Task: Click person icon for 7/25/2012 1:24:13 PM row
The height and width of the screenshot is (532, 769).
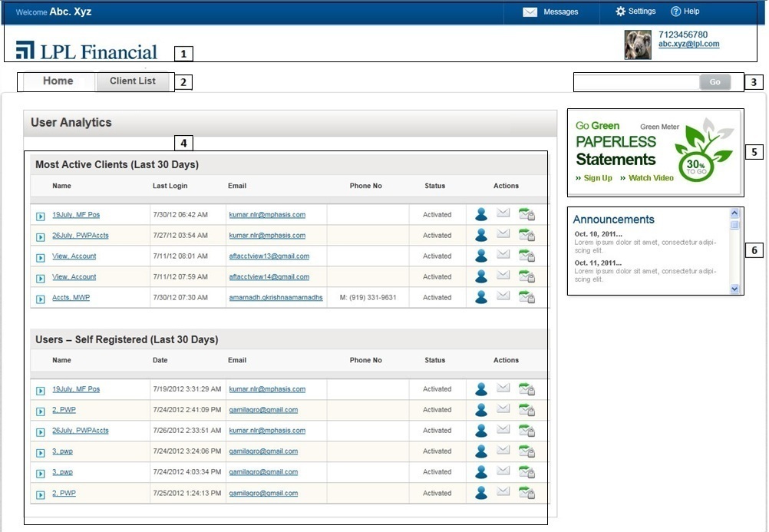Action: 481,493
